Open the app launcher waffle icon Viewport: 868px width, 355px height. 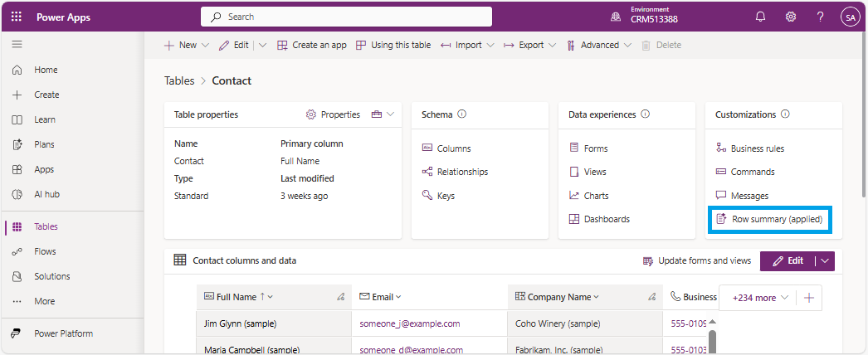[17, 17]
